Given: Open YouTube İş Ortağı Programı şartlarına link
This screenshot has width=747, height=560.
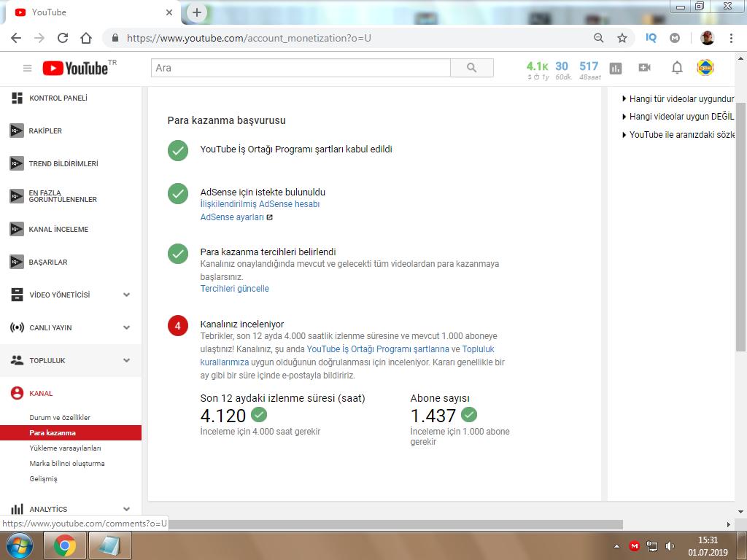Looking at the screenshot, I should point(378,349).
